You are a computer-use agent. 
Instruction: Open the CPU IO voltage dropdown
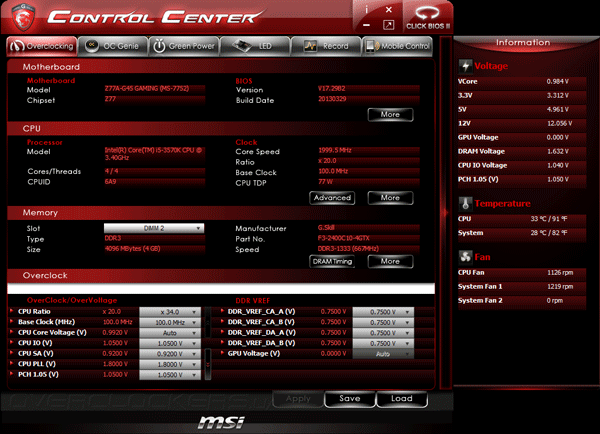(170, 344)
